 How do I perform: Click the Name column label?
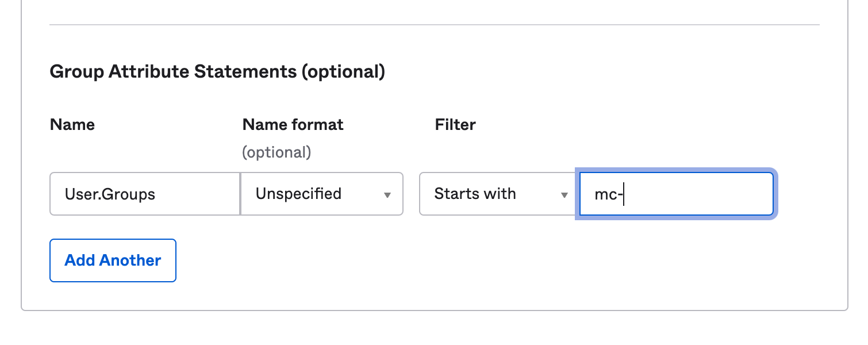(x=72, y=125)
